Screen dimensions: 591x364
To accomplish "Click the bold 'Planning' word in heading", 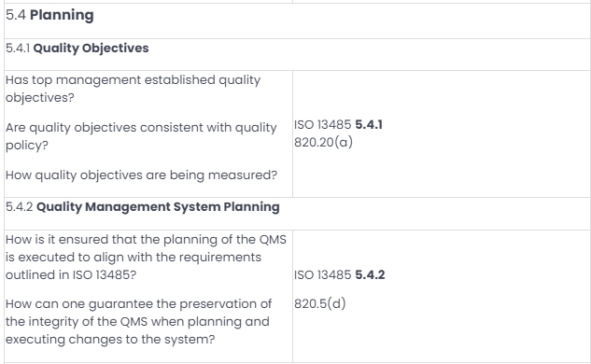I will click(62, 15).
